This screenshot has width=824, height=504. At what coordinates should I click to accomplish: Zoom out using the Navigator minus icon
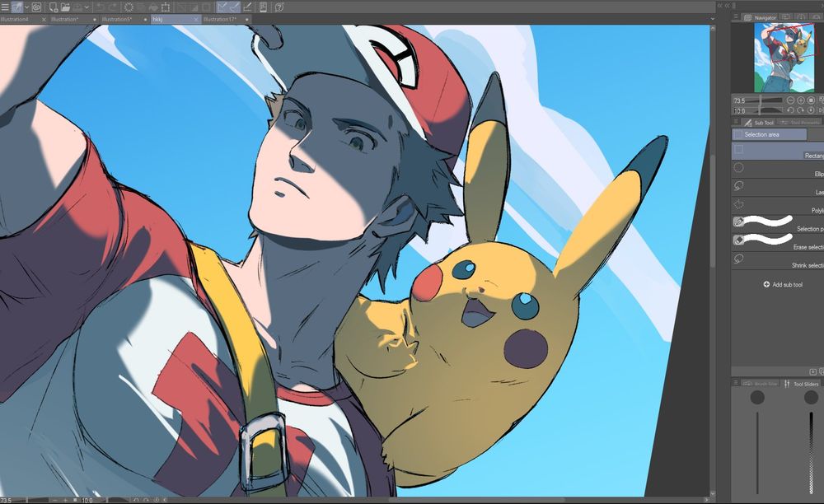pyautogui.click(x=791, y=100)
